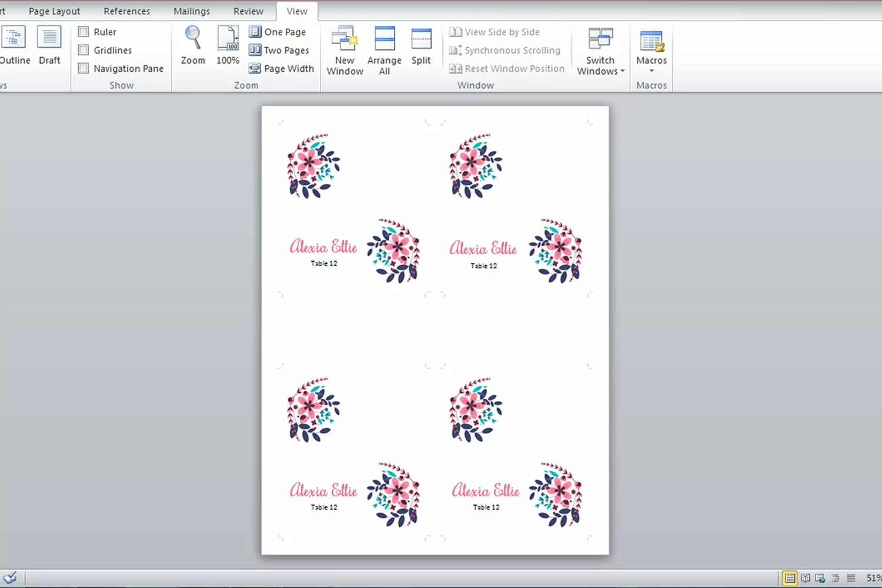Enable the Ruler checkbox
The width and height of the screenshot is (882, 588).
coord(83,32)
